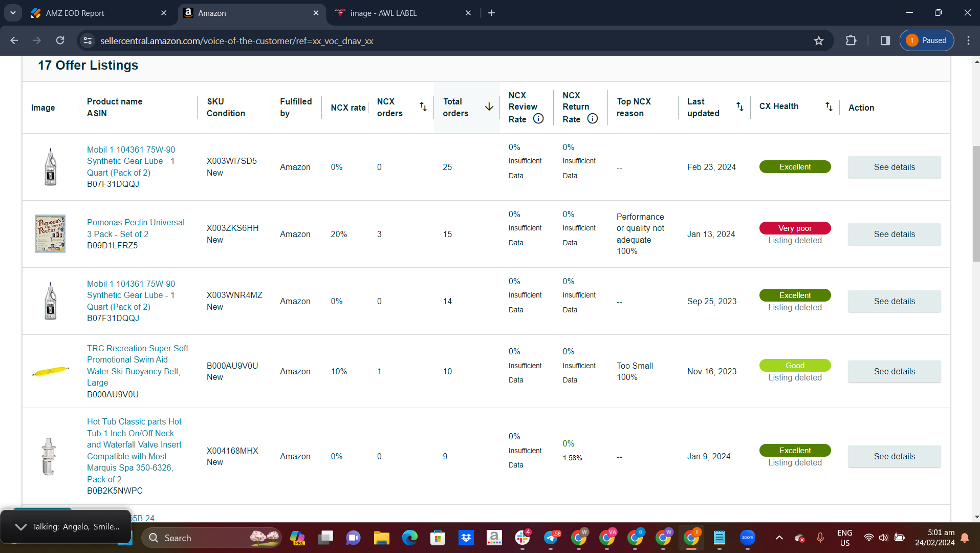Image resolution: width=980 pixels, height=553 pixels.
Task: Click Mobil 1 product thumbnail for SKU X003WI7SD5
Action: coord(50,167)
